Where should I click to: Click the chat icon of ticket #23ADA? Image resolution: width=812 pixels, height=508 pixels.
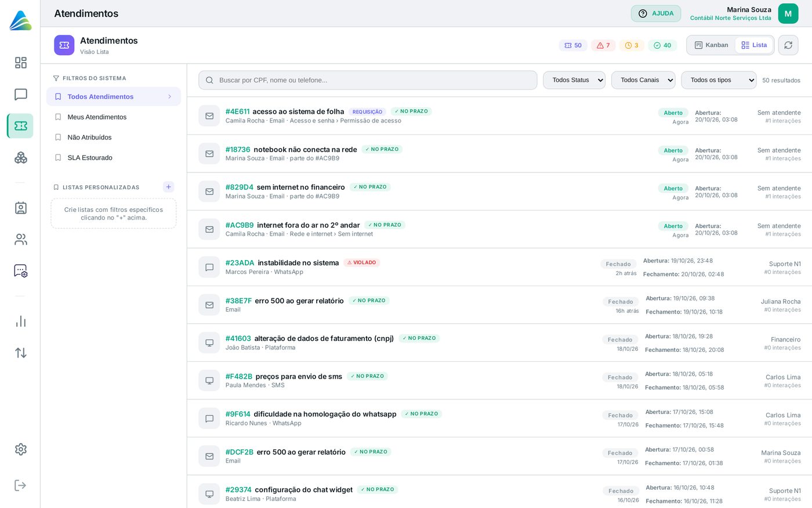[x=209, y=267]
